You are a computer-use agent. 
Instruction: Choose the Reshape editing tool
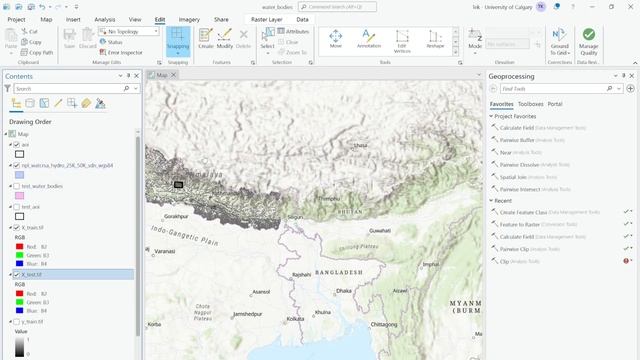(435, 38)
